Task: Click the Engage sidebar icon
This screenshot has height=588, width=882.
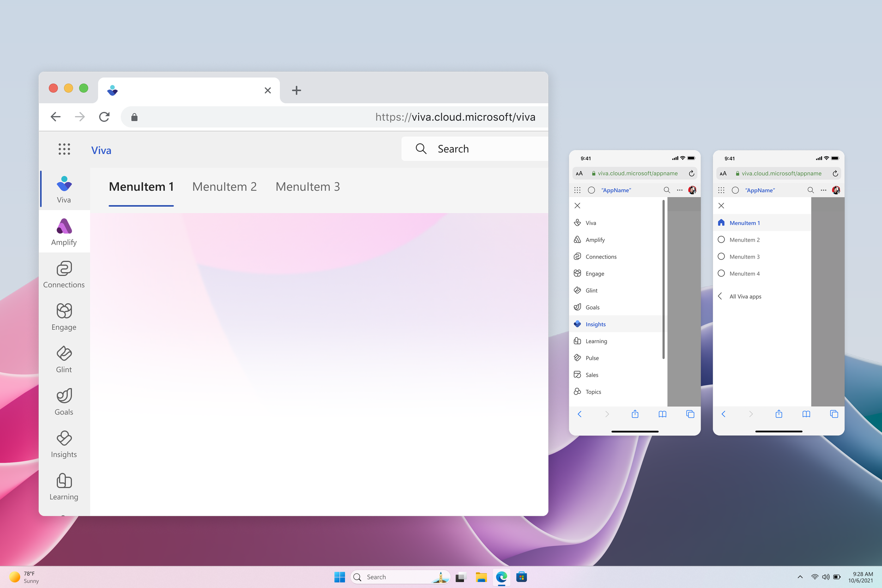Action: (64, 316)
